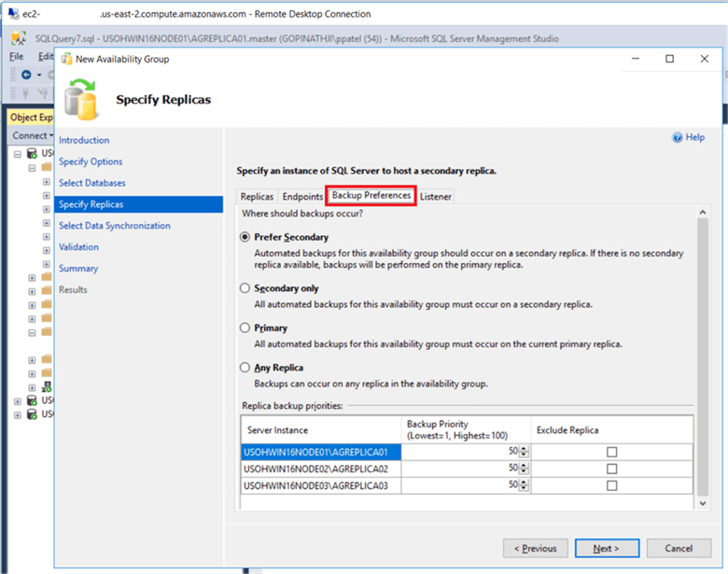The width and height of the screenshot is (728, 574).
Task: Go to Select Data Synchronization step
Action: click(x=114, y=226)
